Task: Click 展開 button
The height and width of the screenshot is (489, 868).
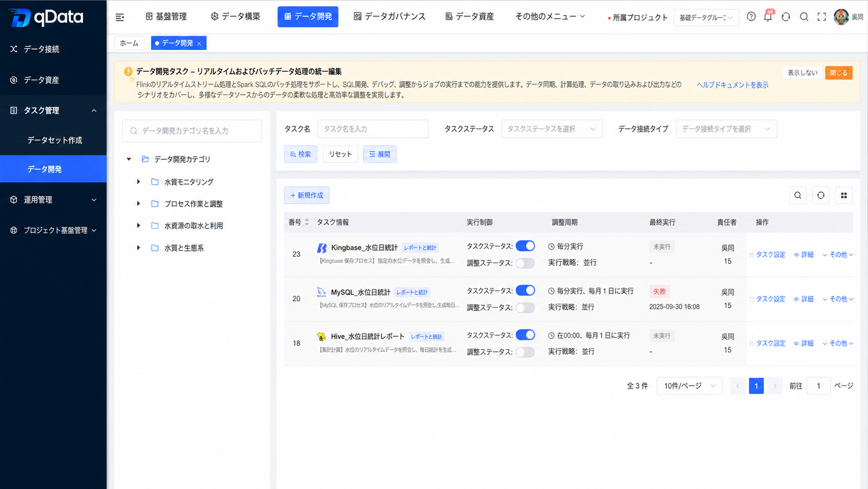Action: pyautogui.click(x=380, y=154)
